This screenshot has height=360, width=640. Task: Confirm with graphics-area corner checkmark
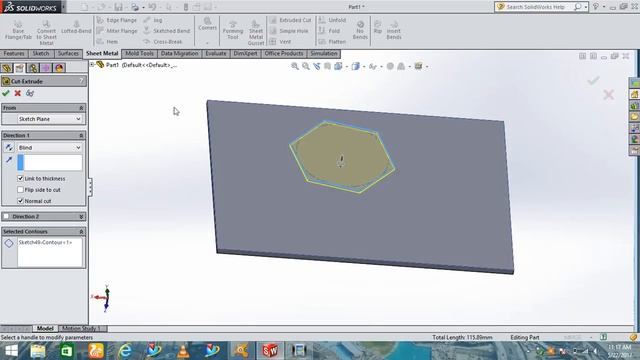tap(593, 80)
